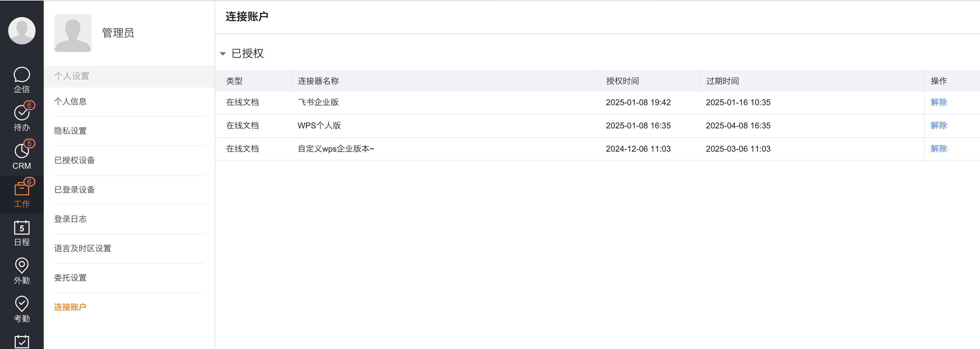Click the badge 6 on 待办
This screenshot has height=349, width=980.
click(x=29, y=105)
